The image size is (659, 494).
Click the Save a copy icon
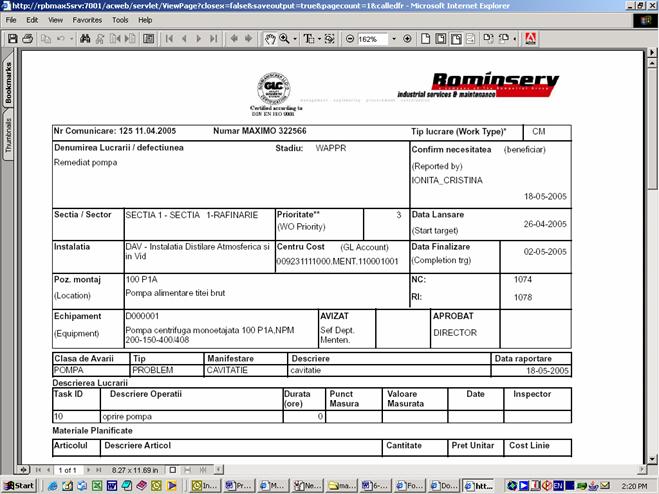[x=13, y=39]
